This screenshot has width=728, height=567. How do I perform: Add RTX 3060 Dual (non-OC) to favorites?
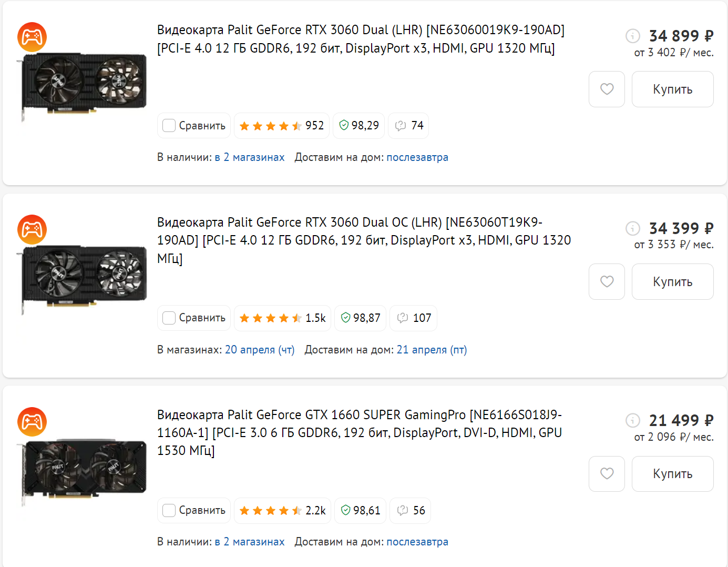tap(607, 89)
